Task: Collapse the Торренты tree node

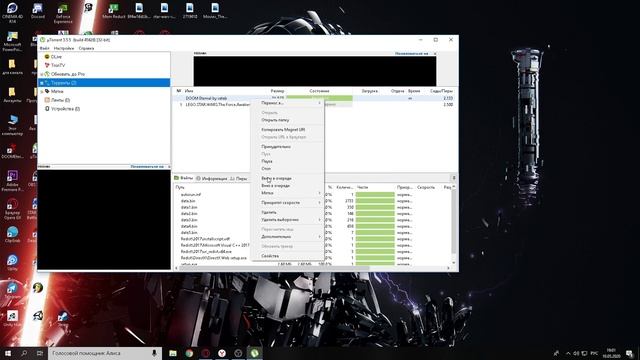Action: 41,83
